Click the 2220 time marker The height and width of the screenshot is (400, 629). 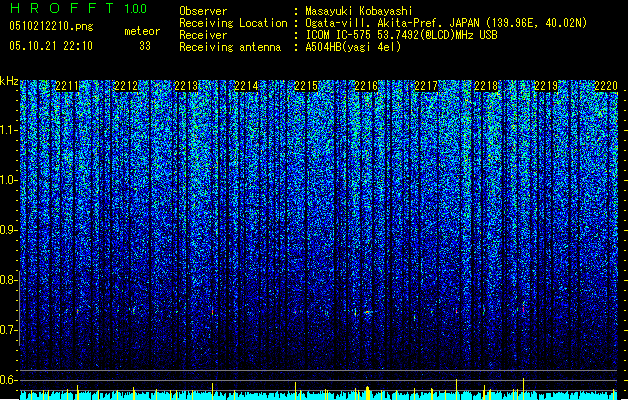[x=606, y=86]
